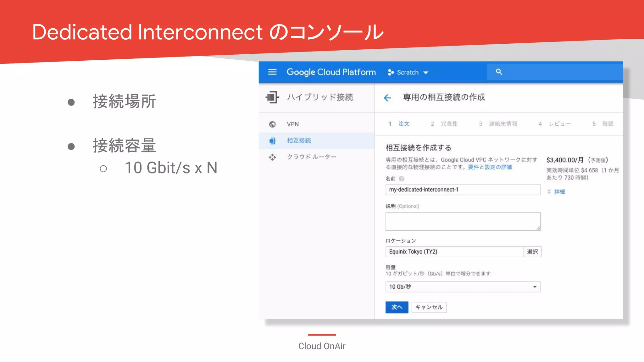
Task: Open the 10 Gb/秒 capacity dropdown
Action: click(463, 287)
